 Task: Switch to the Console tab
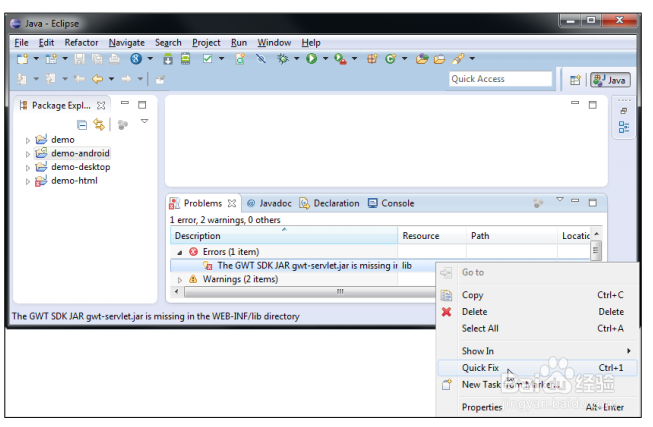(x=391, y=203)
